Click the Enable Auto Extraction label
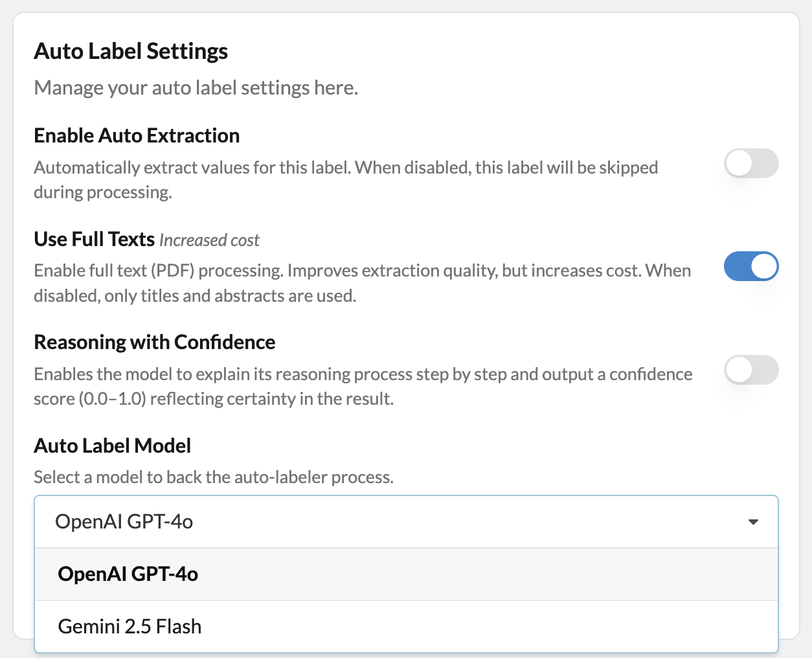The height and width of the screenshot is (658, 812). pyautogui.click(x=137, y=135)
